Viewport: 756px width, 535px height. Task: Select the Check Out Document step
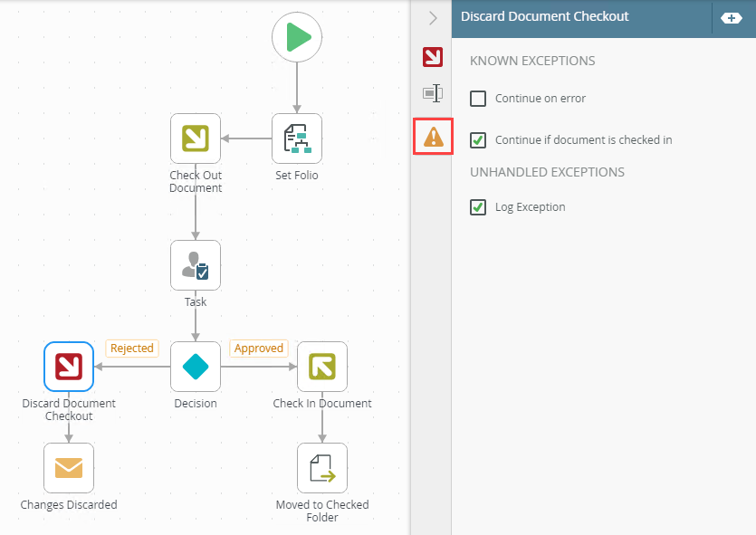[196, 139]
